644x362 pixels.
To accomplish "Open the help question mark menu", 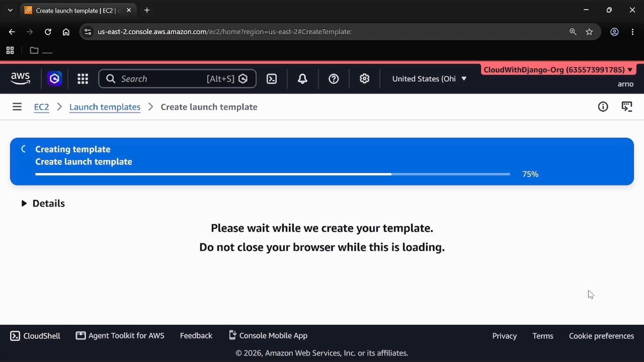I will pyautogui.click(x=333, y=79).
